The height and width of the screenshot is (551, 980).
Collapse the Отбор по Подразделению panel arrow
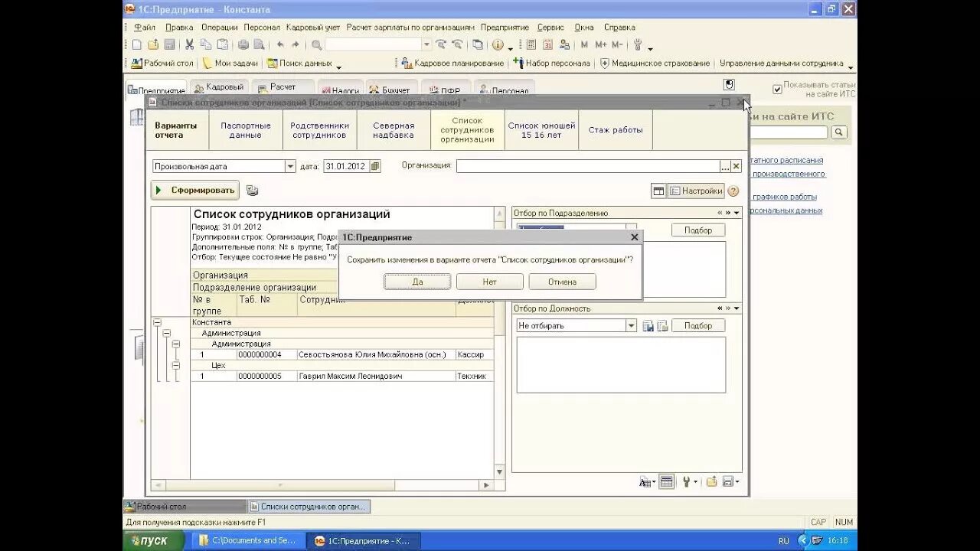737,213
